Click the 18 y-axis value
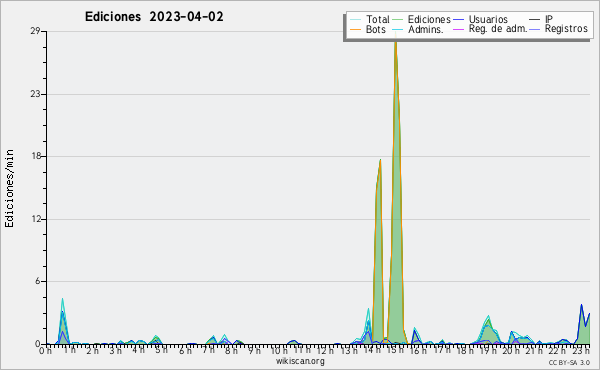 [35, 156]
